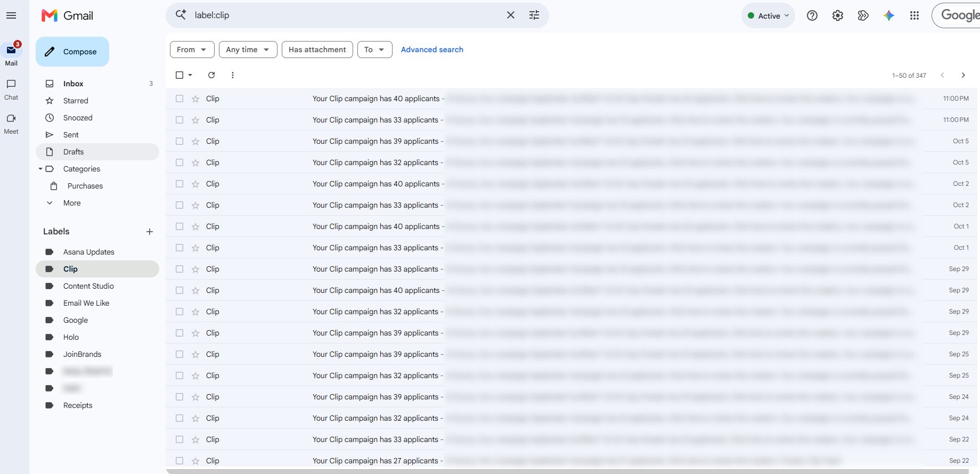Screen dimensions: 980x474
Task: Open the To filter dropdown
Action: 374,50
